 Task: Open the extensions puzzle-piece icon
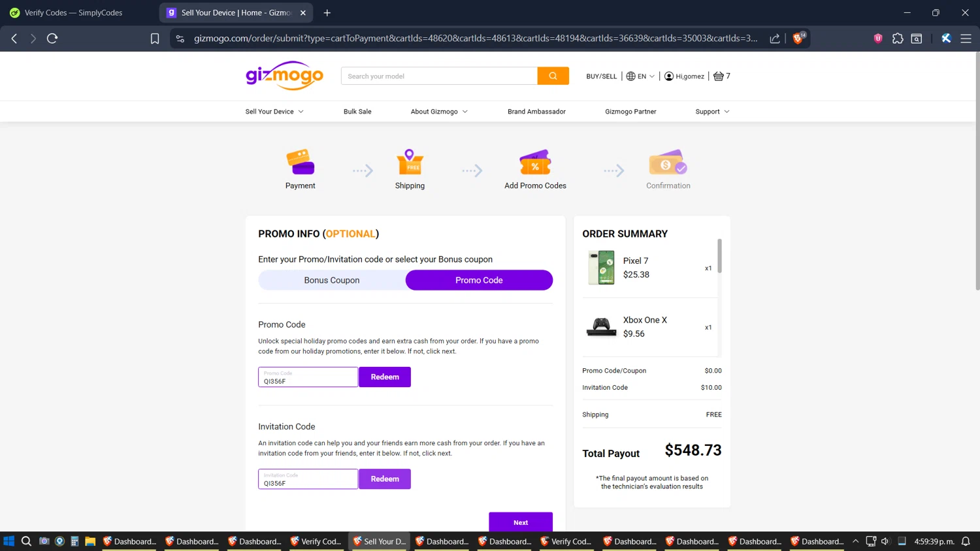[x=898, y=39]
